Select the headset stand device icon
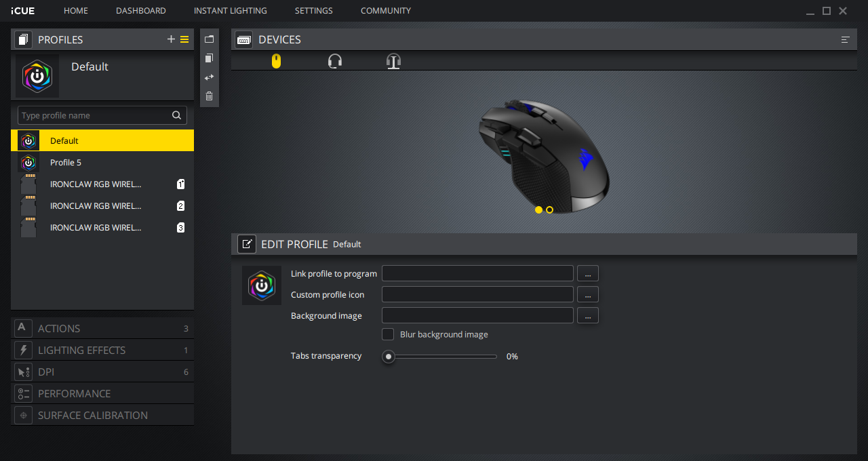 (393, 62)
